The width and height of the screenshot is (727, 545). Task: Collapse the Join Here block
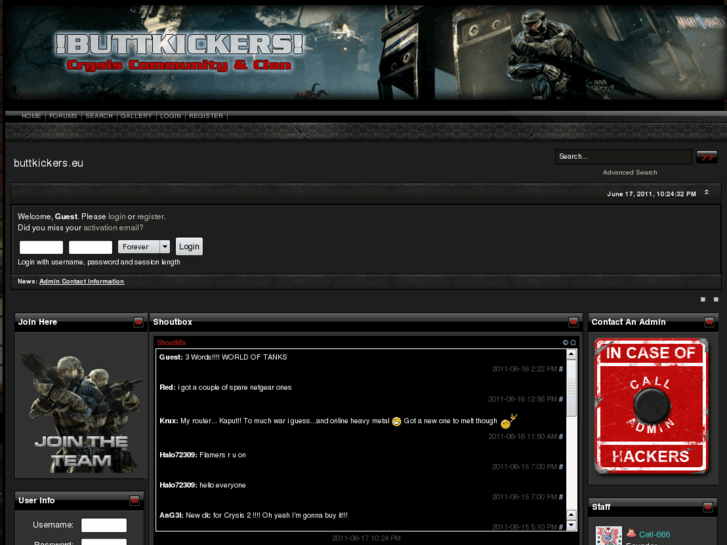pyautogui.click(x=138, y=322)
